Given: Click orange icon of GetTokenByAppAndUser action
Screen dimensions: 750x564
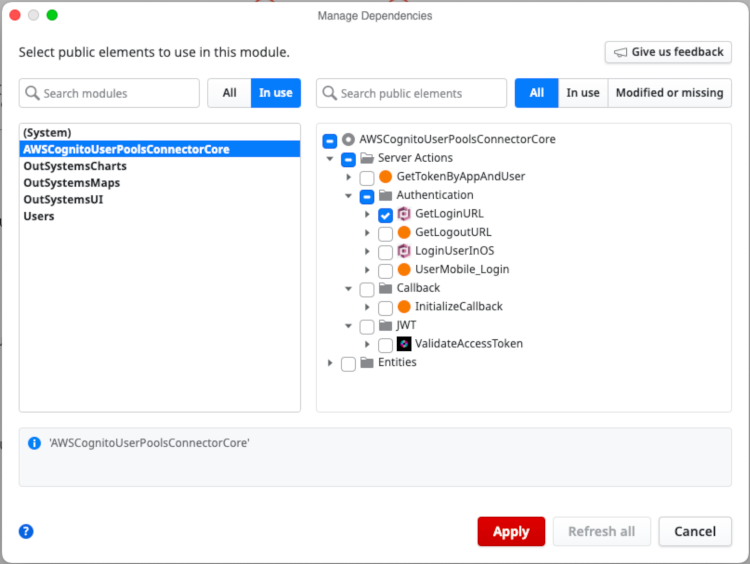Looking at the screenshot, I should tap(386, 177).
